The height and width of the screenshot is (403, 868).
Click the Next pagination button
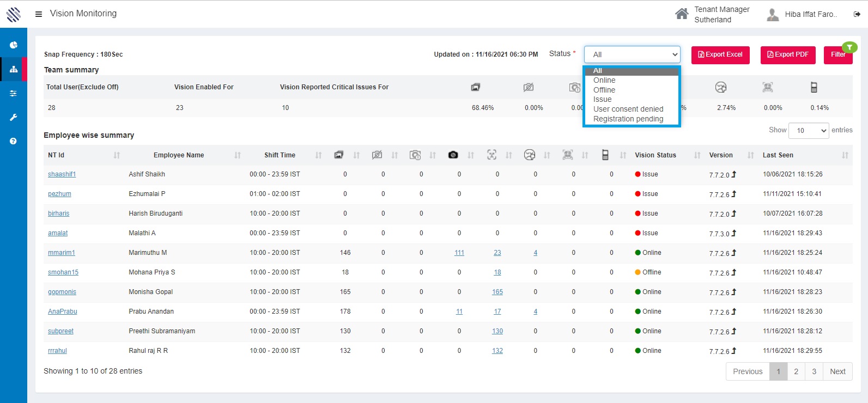point(837,371)
